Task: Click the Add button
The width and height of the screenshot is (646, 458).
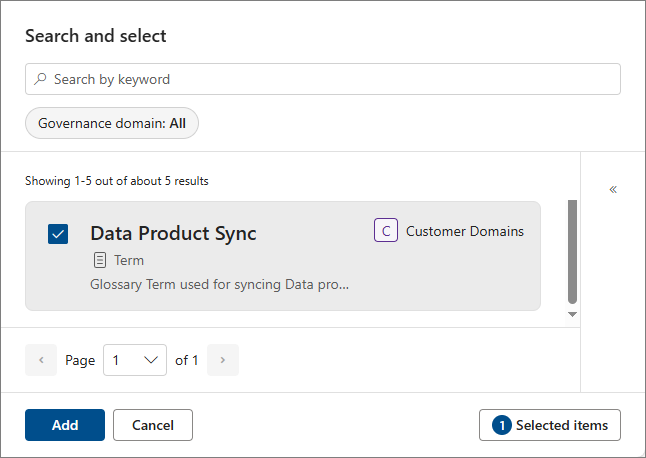Action: 65,425
